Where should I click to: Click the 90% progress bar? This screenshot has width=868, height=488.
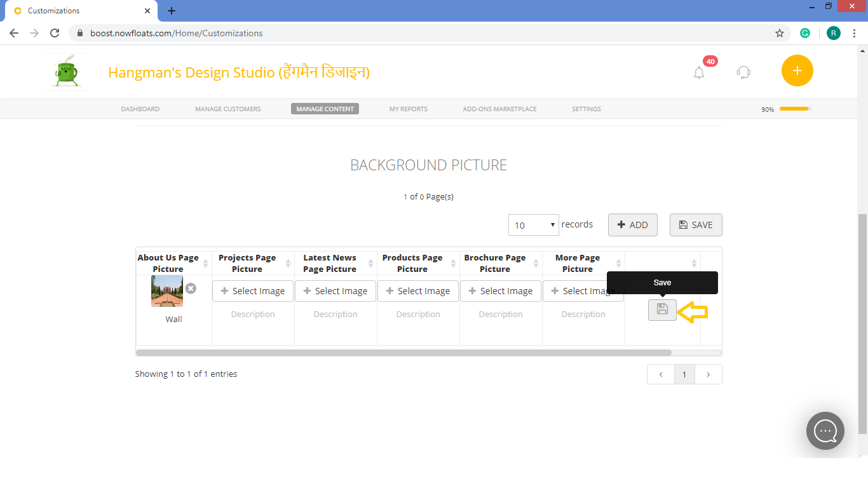[794, 109]
